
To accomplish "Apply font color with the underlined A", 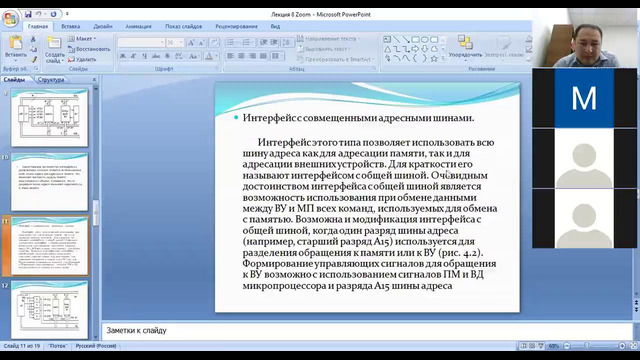I will click(x=209, y=56).
